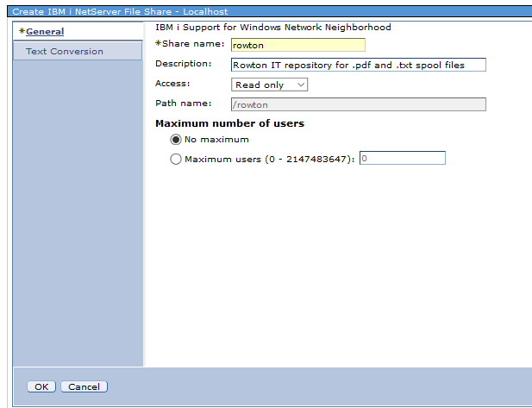Viewport: 532px width, 408px height.
Task: Click the Description label text
Action: click(x=183, y=64)
